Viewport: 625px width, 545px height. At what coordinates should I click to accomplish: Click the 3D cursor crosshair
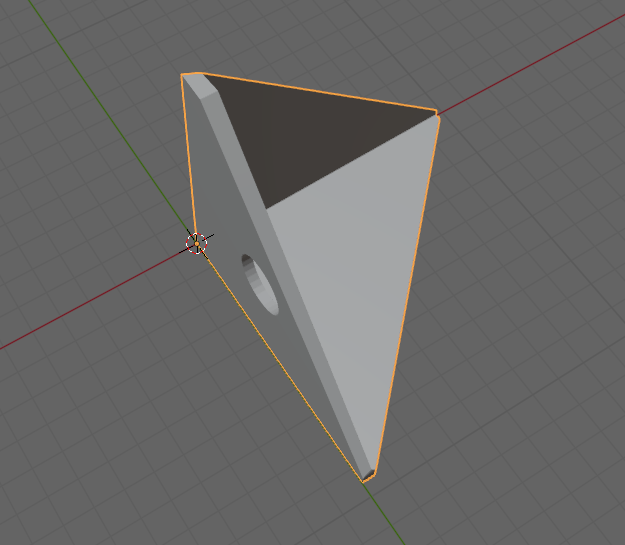197,243
